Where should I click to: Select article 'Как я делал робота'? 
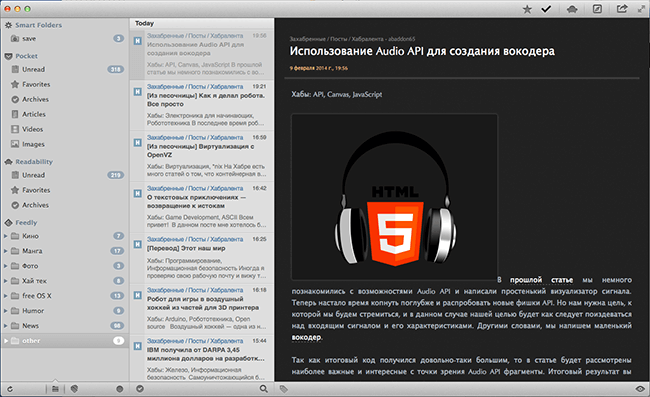coord(202,105)
